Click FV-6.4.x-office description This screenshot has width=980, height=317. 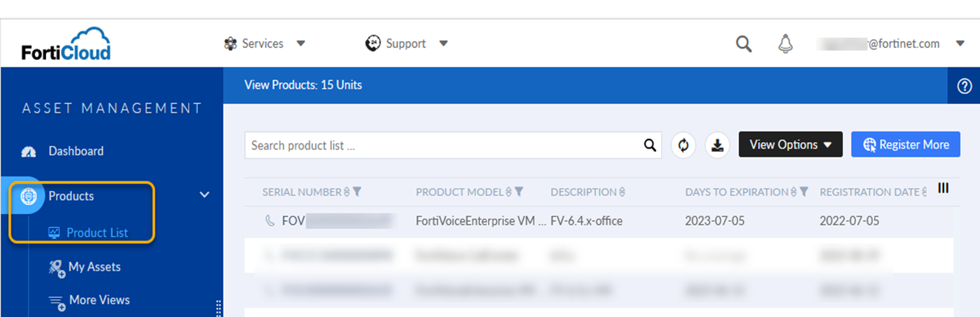tap(586, 221)
